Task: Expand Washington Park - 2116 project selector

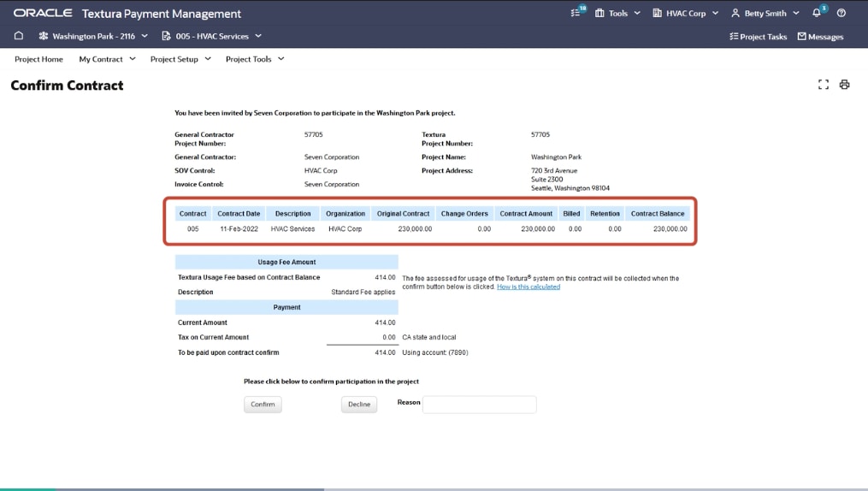Action: 93,36
